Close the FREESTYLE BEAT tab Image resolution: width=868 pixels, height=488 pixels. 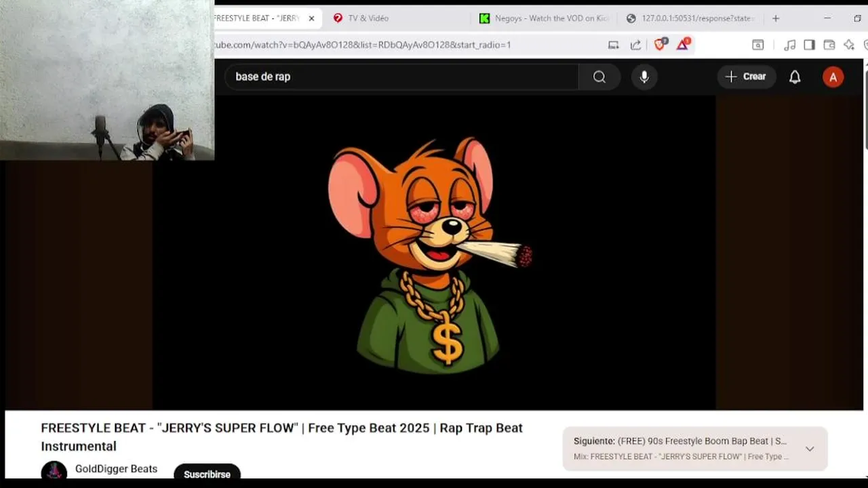pyautogui.click(x=311, y=18)
